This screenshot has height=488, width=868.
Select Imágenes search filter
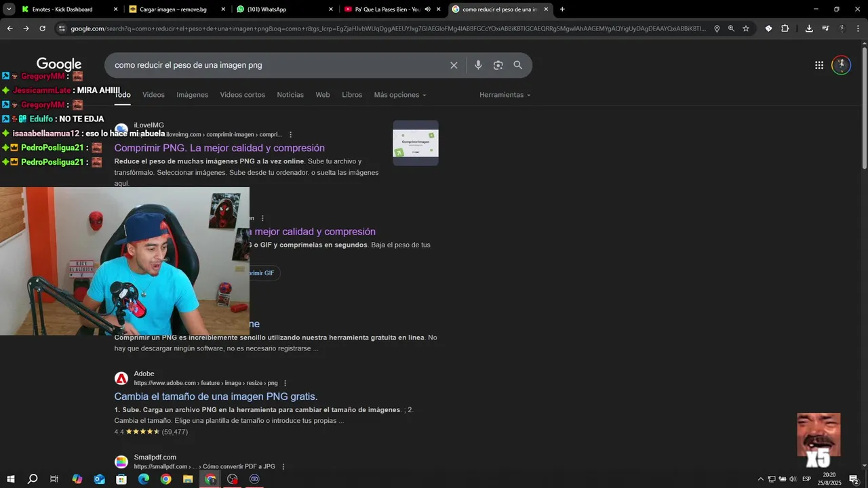point(193,95)
